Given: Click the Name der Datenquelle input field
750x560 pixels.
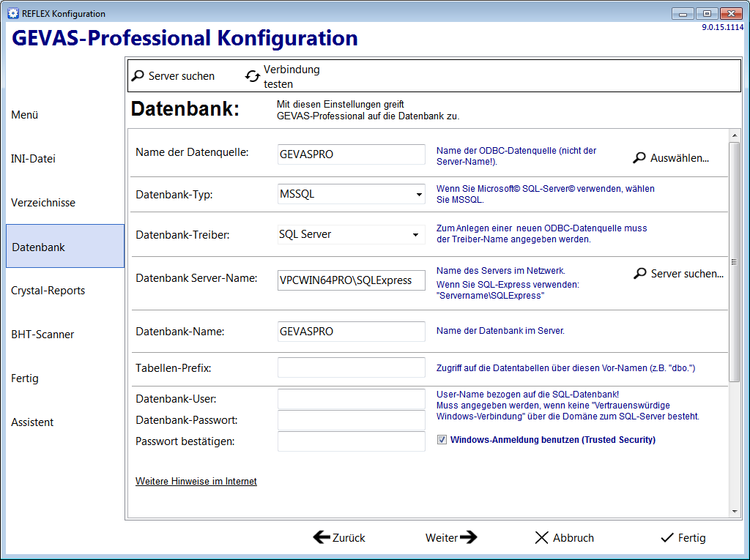Looking at the screenshot, I should click(x=351, y=154).
